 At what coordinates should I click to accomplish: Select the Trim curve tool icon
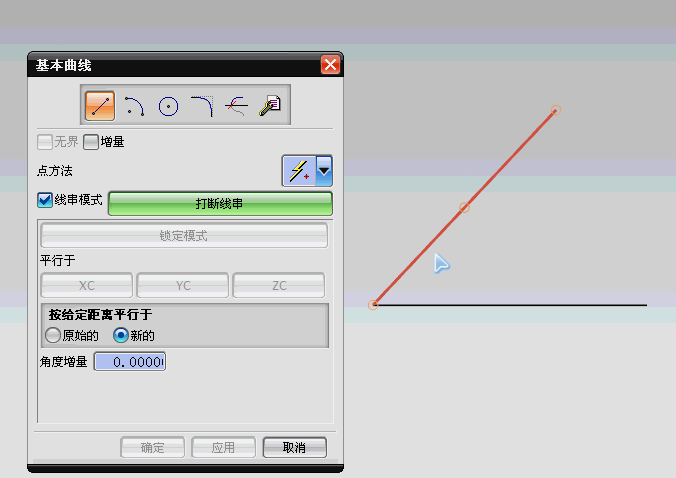pyautogui.click(x=236, y=106)
